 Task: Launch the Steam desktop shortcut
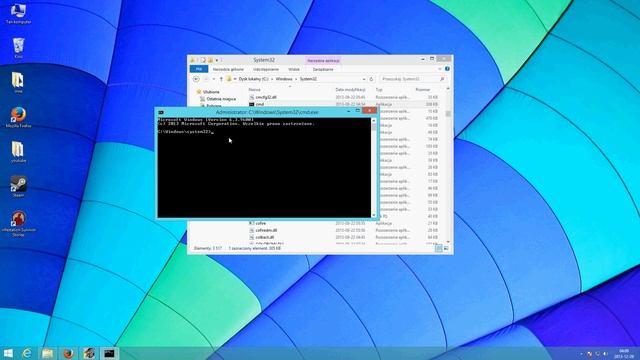coord(18,187)
